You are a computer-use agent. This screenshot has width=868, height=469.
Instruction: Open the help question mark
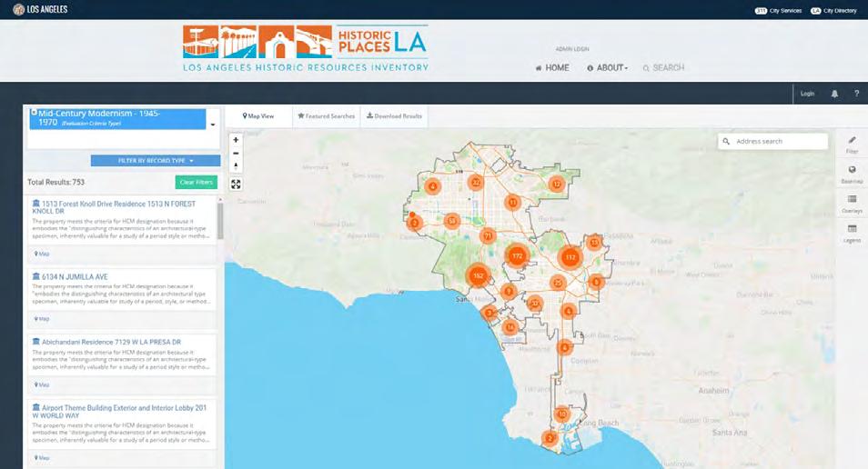[856, 94]
